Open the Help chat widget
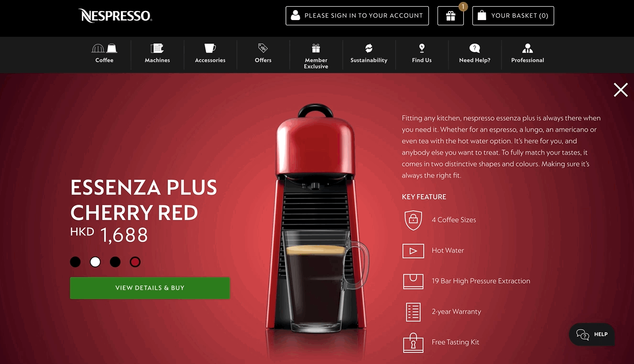This screenshot has width=634, height=364. coord(592,334)
